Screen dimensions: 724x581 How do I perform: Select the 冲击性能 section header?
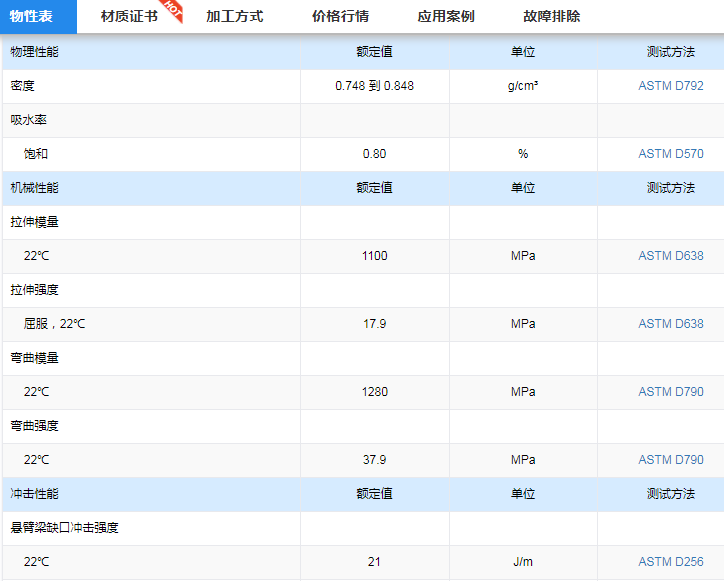click(x=35, y=494)
